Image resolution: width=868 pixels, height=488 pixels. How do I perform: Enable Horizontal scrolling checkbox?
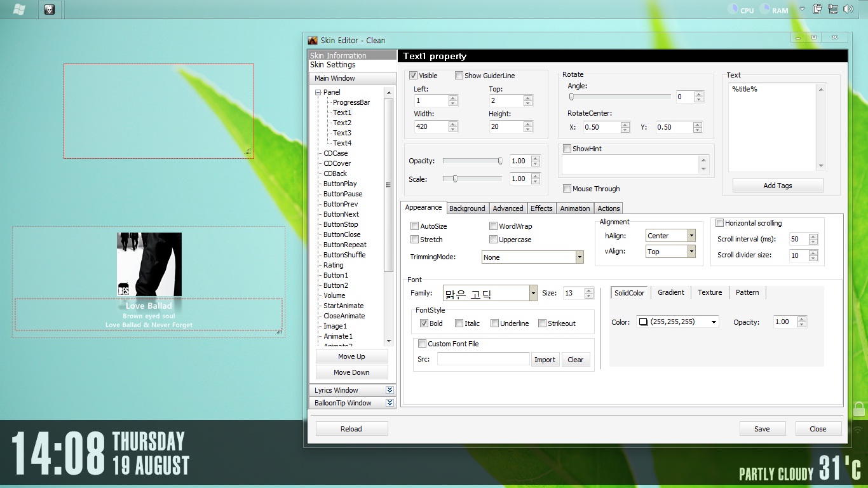click(x=719, y=223)
